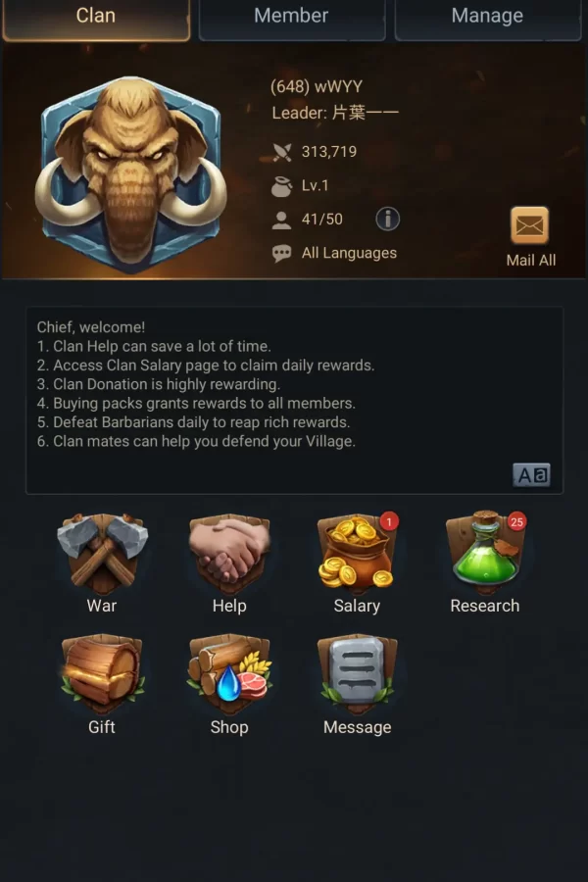Click the clan welcome notice text box
Screen dimensions: 588x882
click(x=294, y=401)
